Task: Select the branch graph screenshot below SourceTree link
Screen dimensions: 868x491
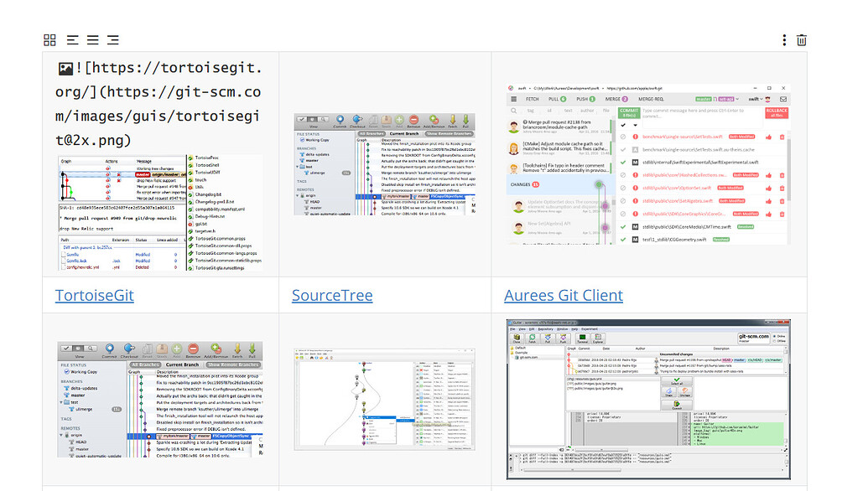Action: (x=385, y=399)
